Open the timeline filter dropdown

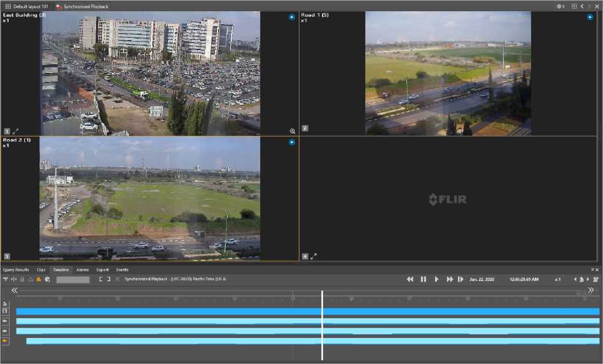click(6, 280)
